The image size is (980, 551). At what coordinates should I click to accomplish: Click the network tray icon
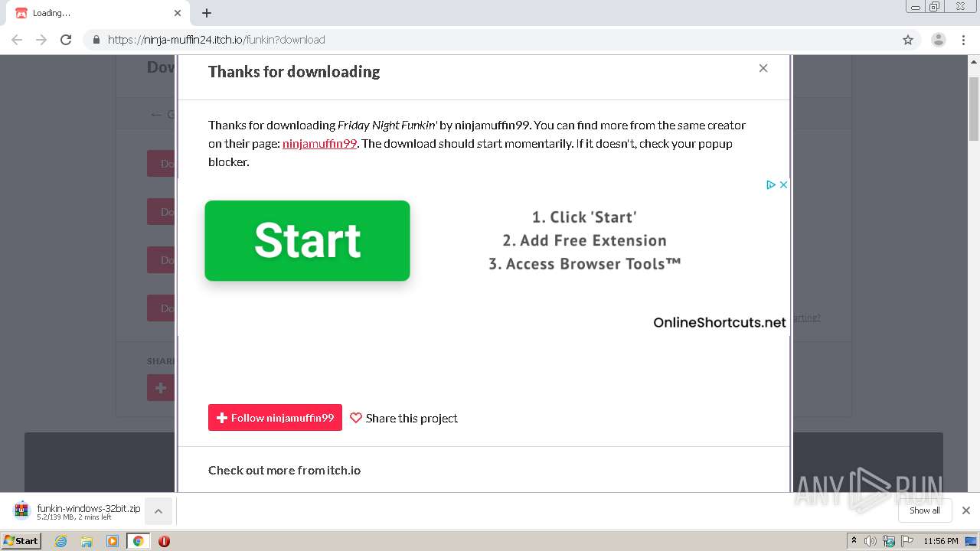pyautogui.click(x=889, y=541)
